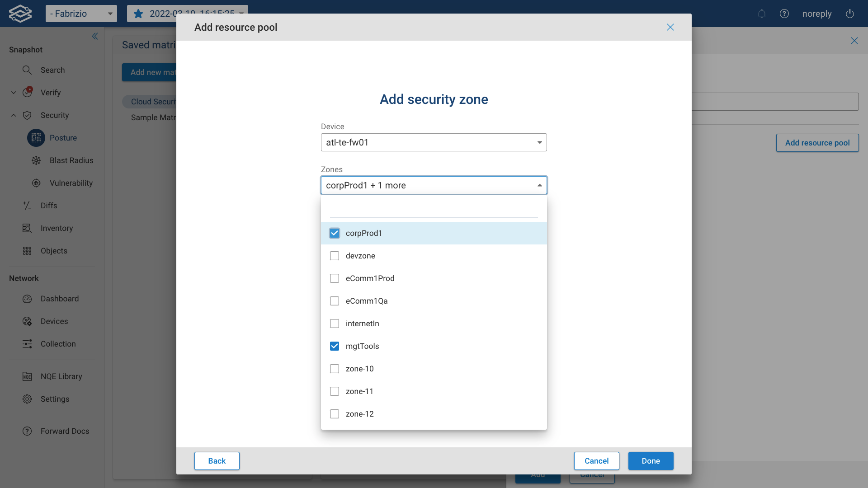The image size is (868, 488).
Task: Open the notifications bell icon
Action: click(x=762, y=14)
